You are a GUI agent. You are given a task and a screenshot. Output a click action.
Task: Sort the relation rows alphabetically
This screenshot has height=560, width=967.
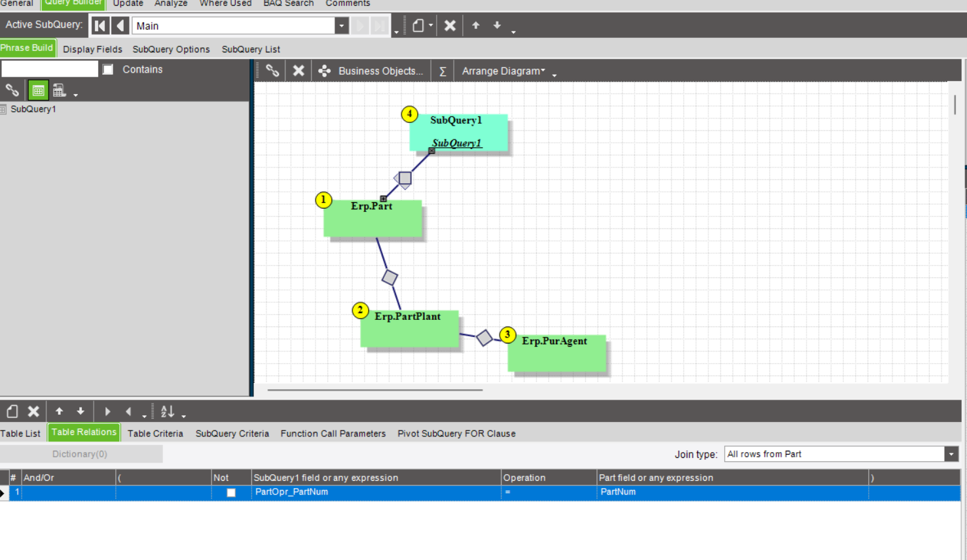click(168, 411)
